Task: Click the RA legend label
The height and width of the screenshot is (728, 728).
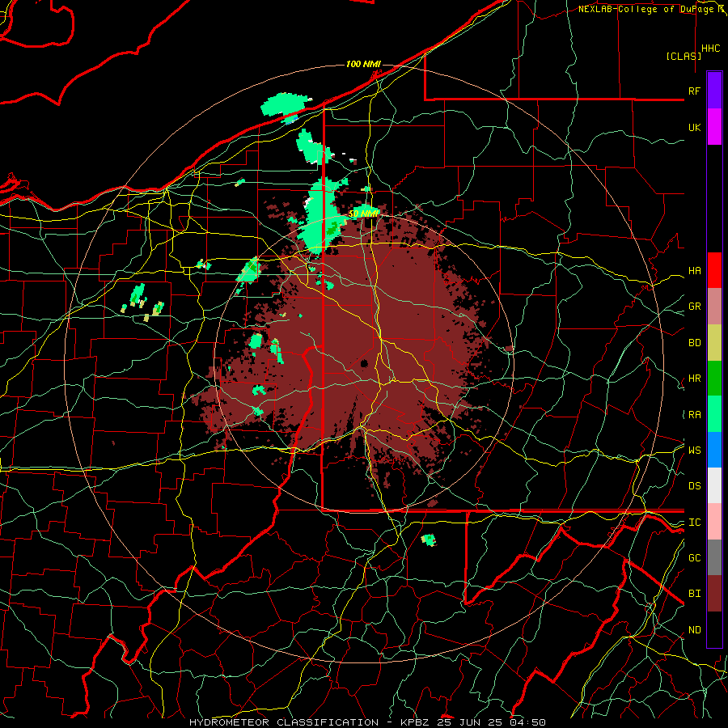Action: tap(694, 415)
